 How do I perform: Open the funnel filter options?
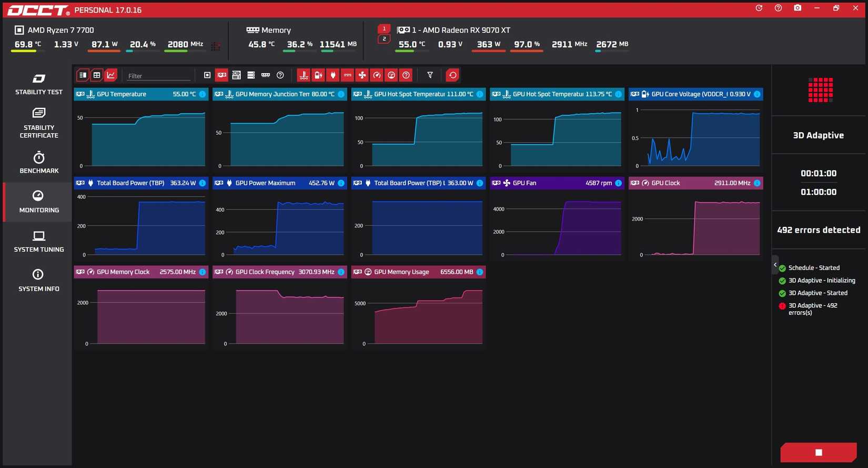pos(430,75)
